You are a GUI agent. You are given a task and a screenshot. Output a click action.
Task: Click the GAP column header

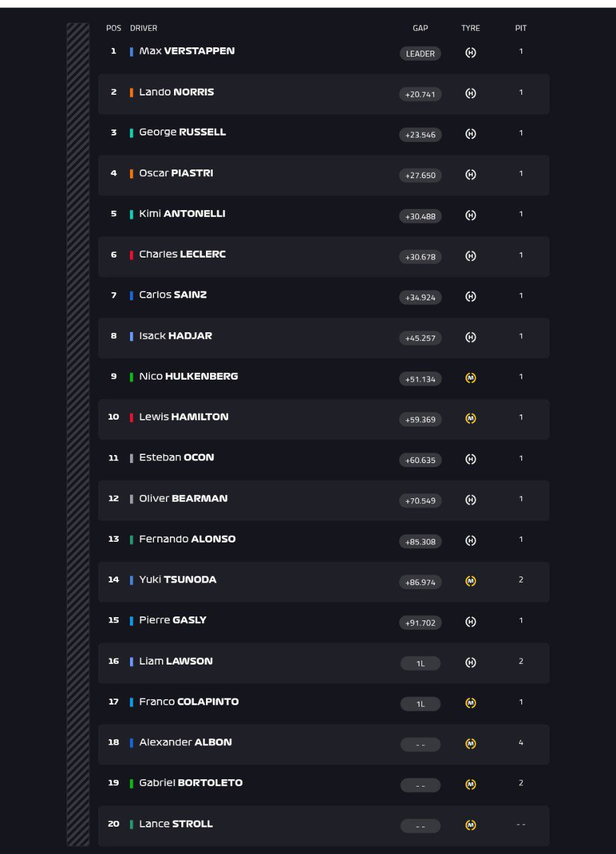coord(421,28)
